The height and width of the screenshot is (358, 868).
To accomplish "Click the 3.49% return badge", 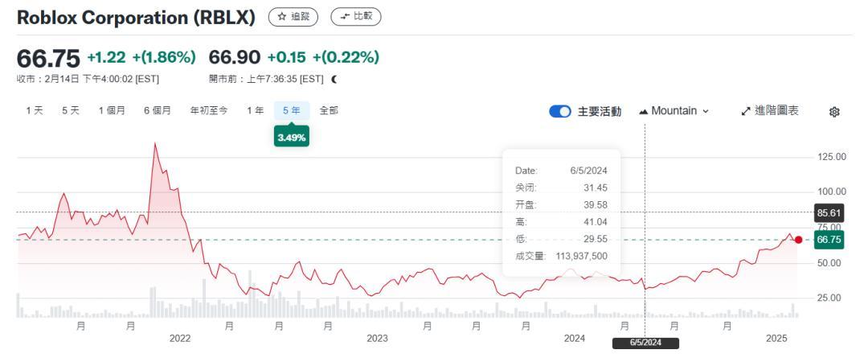I will [x=292, y=138].
